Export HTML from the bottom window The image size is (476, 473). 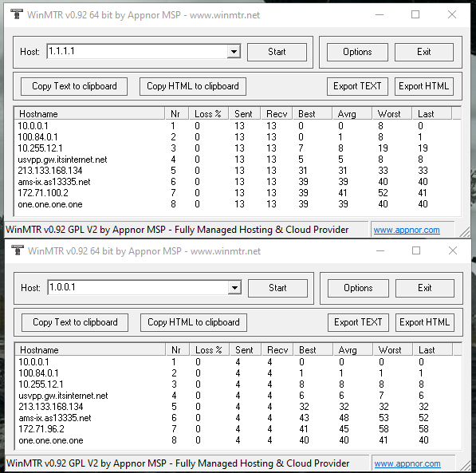(x=425, y=322)
